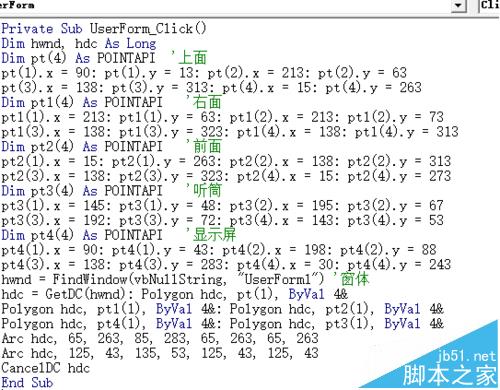Viewport: 500px width, 390px height.
Task: Click the comment '右面'
Action: coord(207,102)
